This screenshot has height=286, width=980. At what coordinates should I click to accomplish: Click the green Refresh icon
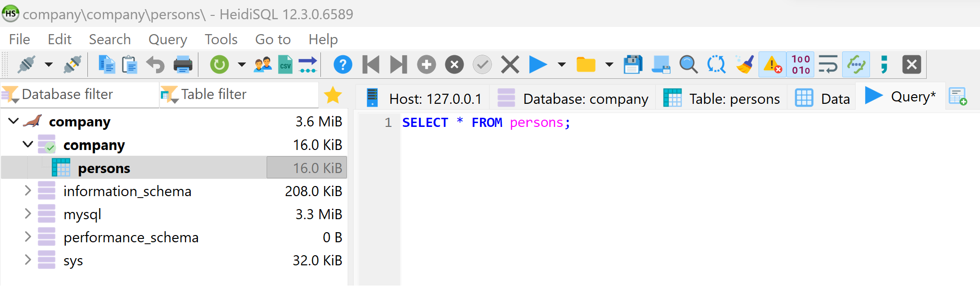[x=220, y=64]
